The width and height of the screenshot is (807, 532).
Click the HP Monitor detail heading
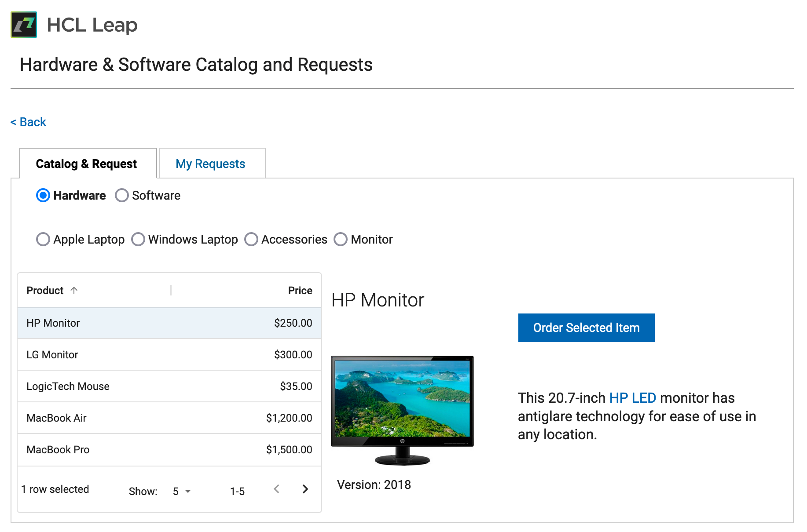[378, 300]
